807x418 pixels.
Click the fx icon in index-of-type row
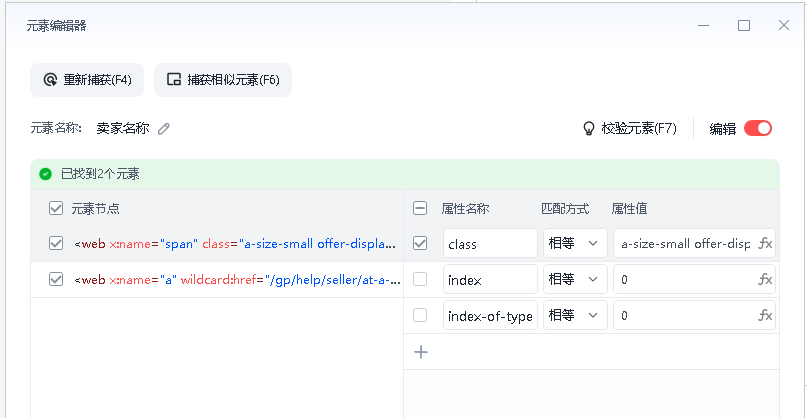(x=766, y=315)
